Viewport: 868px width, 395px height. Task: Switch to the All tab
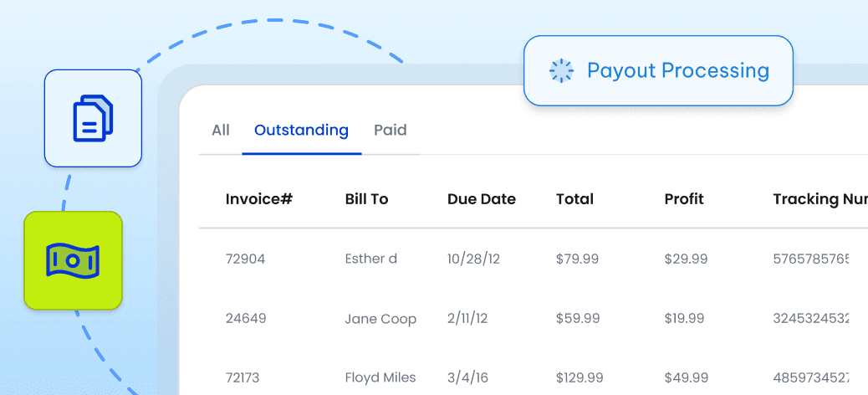221,131
